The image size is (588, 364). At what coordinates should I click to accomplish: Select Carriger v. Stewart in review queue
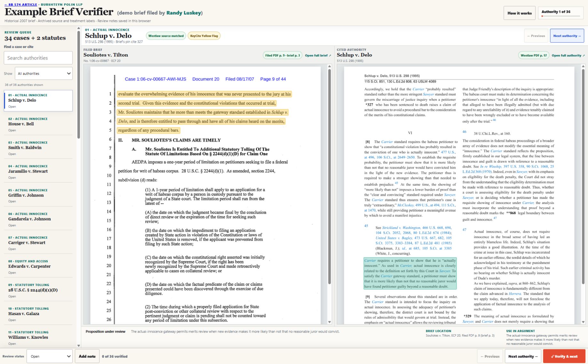[x=38, y=243]
